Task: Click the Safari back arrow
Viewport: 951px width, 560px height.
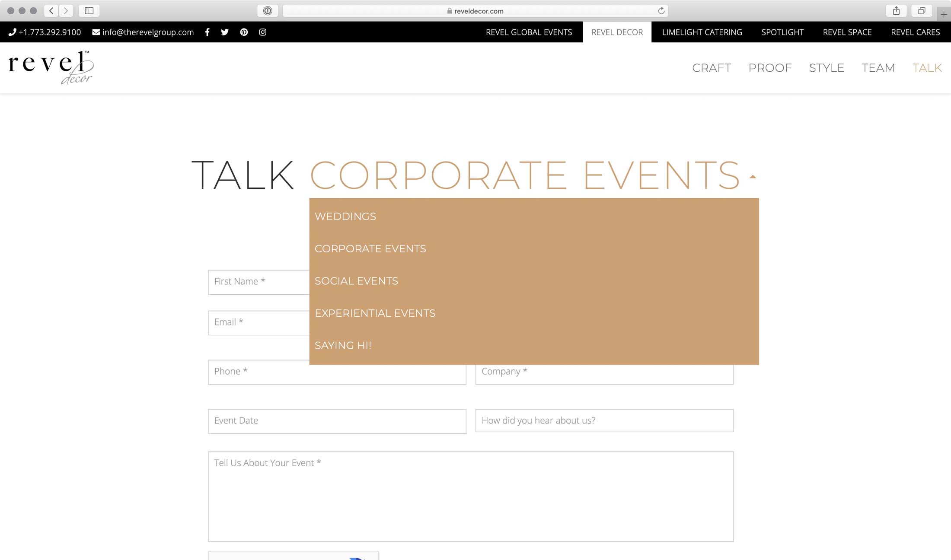Action: click(x=51, y=11)
